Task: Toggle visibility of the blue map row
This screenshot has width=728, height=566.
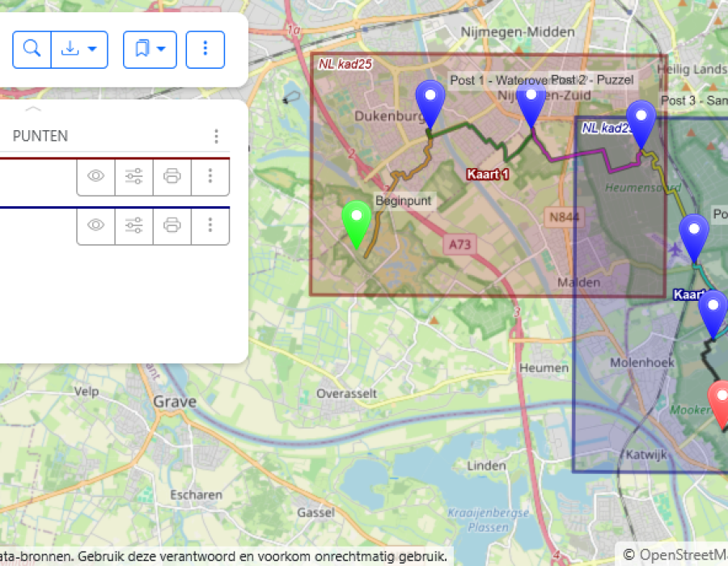Action: coord(95,226)
